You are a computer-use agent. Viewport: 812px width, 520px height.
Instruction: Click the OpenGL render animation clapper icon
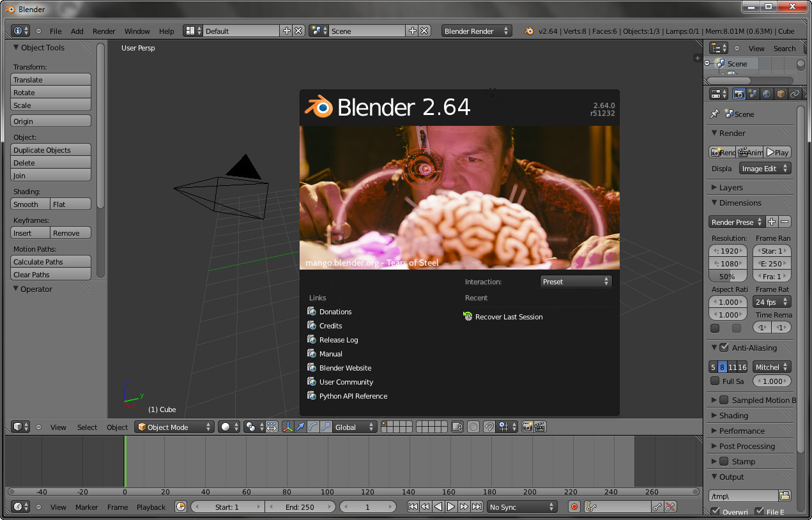540,427
